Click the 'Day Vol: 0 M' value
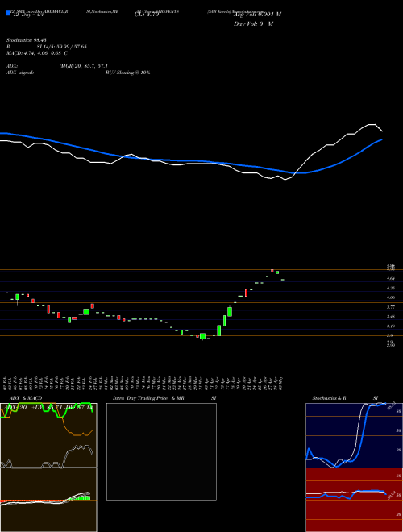Image resolution: width=403 pixels, height=532 pixels. [x=253, y=24]
